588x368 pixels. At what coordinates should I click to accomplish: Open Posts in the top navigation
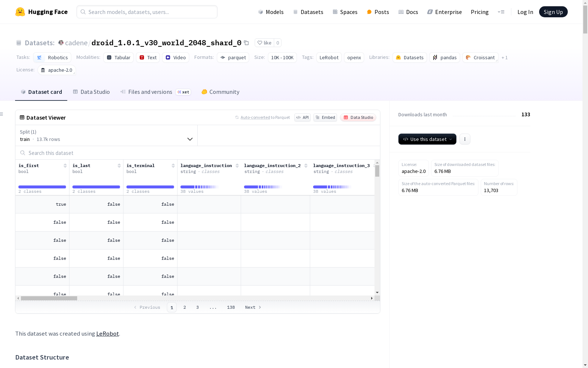pyautogui.click(x=378, y=12)
